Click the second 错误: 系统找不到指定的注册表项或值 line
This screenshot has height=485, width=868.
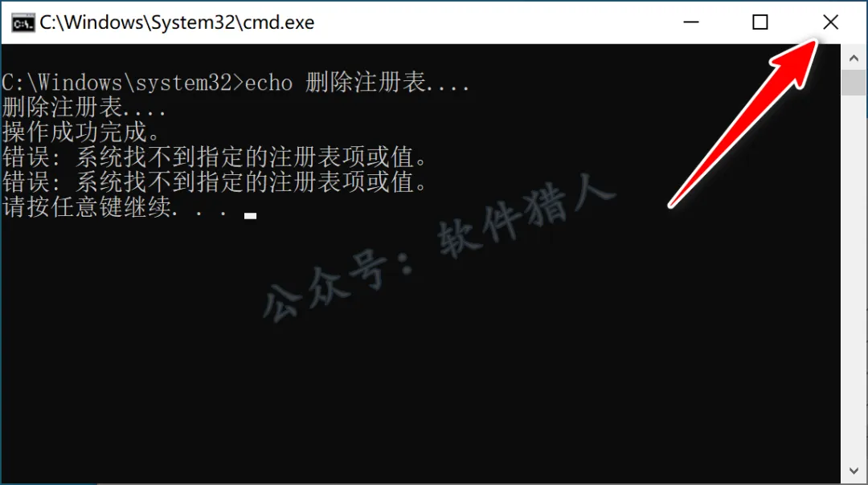pyautogui.click(x=215, y=182)
